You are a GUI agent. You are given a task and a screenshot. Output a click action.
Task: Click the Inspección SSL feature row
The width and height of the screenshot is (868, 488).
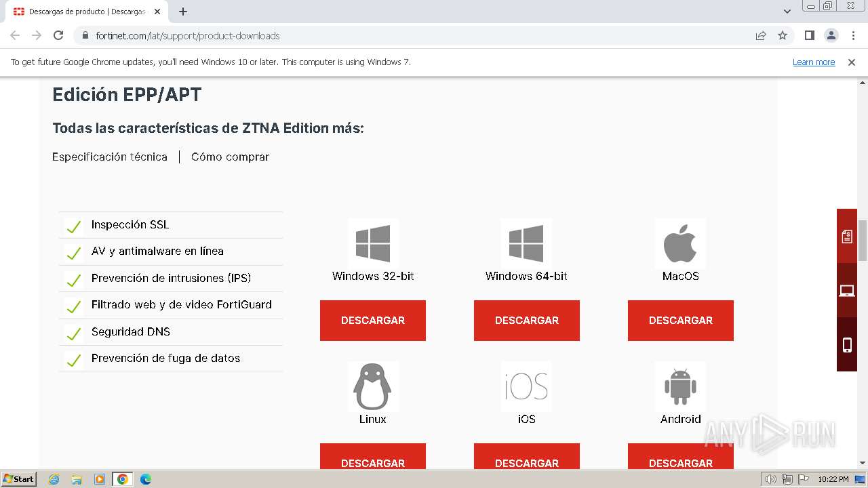pyautogui.click(x=171, y=224)
